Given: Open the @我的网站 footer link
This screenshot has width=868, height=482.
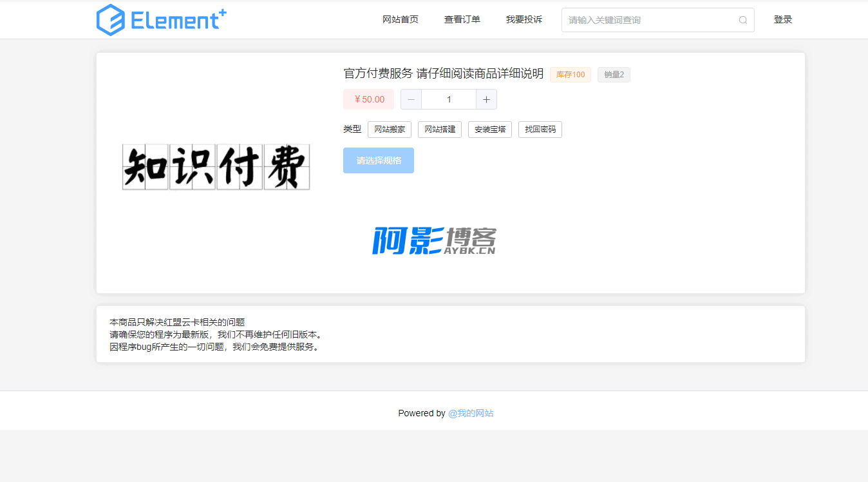Looking at the screenshot, I should coord(471,413).
